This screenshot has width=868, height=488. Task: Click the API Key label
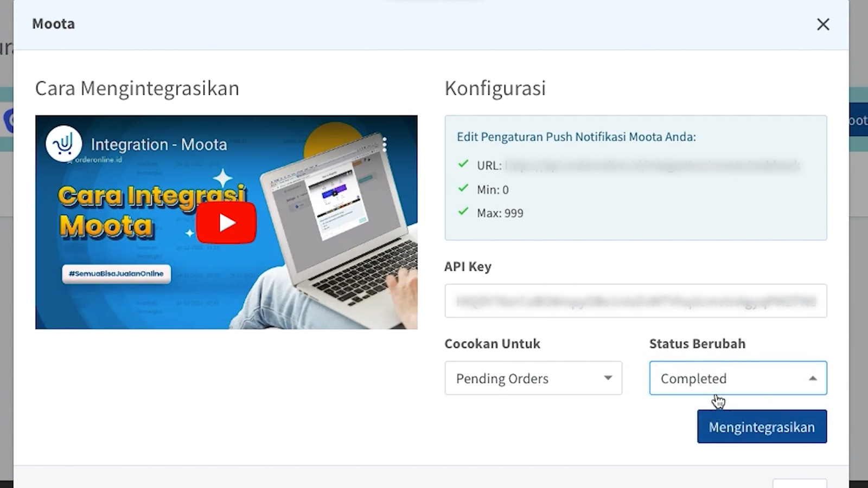468,267
